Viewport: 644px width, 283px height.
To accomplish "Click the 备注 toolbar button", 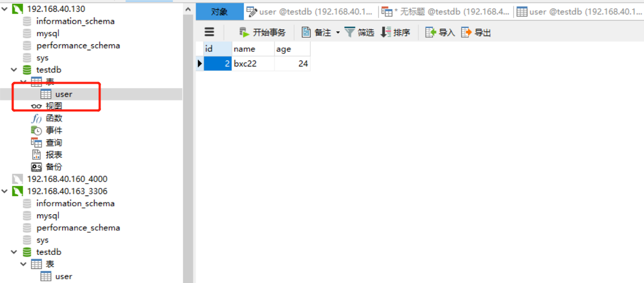I will click(317, 32).
